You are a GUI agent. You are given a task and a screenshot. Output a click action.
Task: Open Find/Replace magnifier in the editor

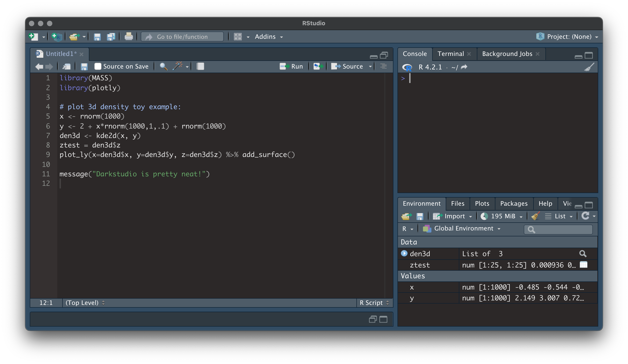pyautogui.click(x=164, y=67)
